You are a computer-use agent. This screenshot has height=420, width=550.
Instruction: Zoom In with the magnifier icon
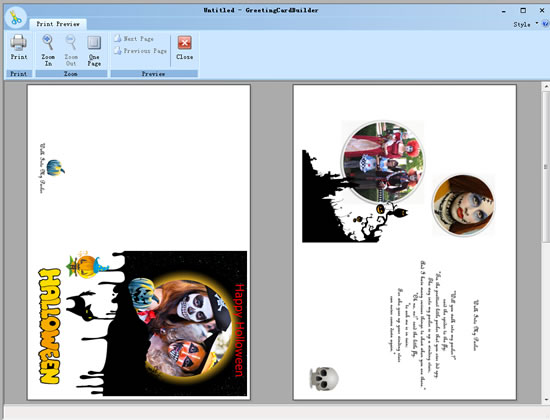tap(48, 42)
